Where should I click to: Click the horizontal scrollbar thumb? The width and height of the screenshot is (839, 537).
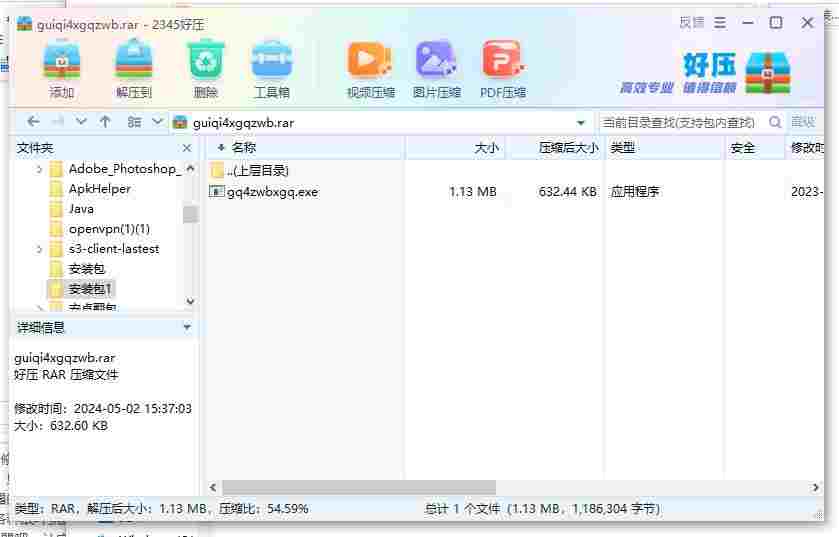pos(359,487)
